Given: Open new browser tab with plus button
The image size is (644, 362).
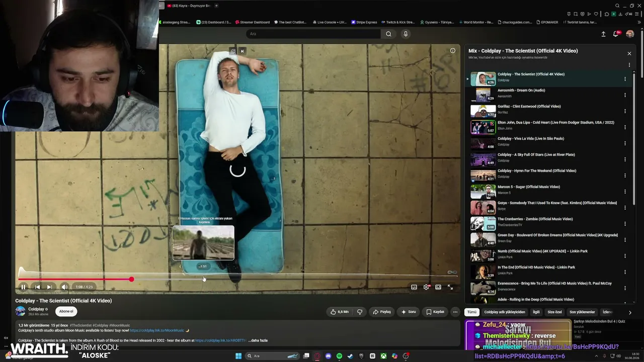Looking at the screenshot, I should (216, 6).
